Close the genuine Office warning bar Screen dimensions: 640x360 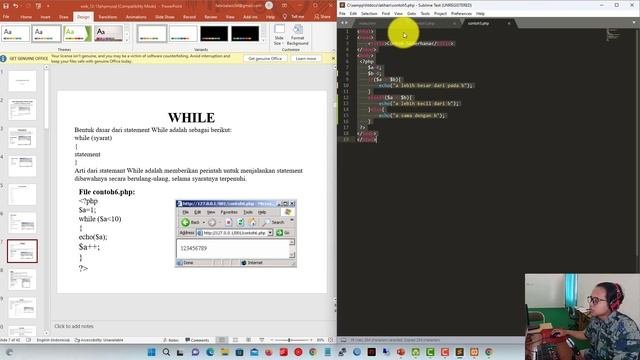(x=333, y=58)
